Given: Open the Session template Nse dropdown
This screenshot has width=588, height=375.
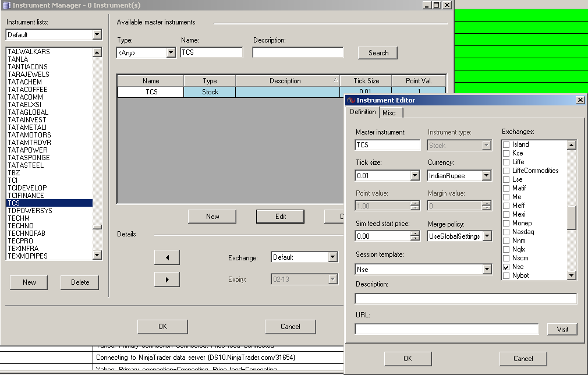Looking at the screenshot, I should click(487, 269).
